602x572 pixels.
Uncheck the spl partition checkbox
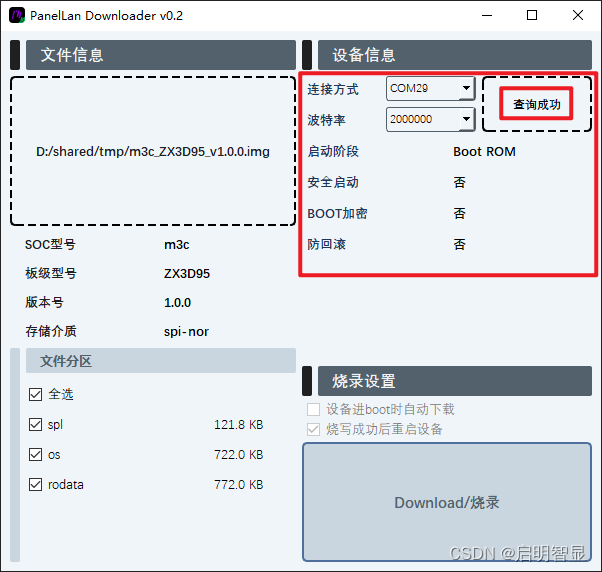36,424
